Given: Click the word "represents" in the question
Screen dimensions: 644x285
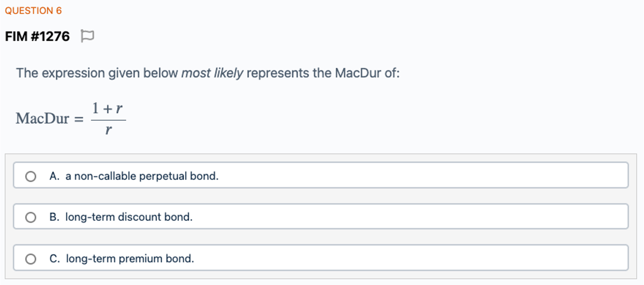Looking at the screenshot, I should pyautogui.click(x=278, y=73).
